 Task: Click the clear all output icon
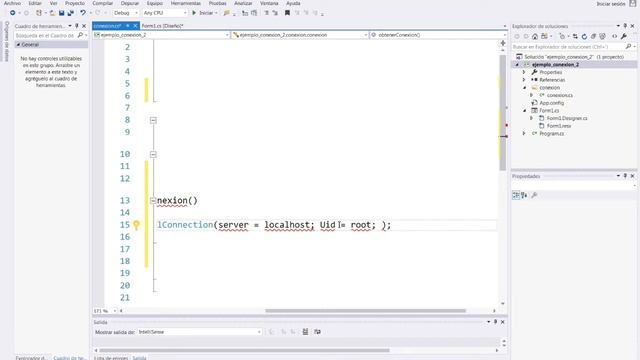click(305, 332)
